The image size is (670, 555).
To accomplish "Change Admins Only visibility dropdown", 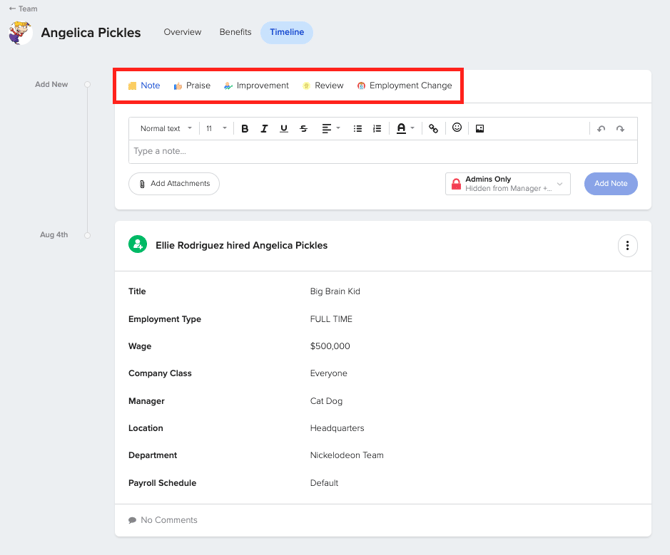I will click(508, 184).
